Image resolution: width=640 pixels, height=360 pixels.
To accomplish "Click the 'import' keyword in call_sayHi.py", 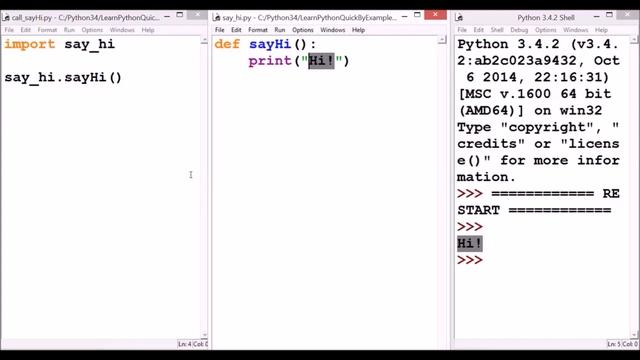I will [x=29, y=44].
